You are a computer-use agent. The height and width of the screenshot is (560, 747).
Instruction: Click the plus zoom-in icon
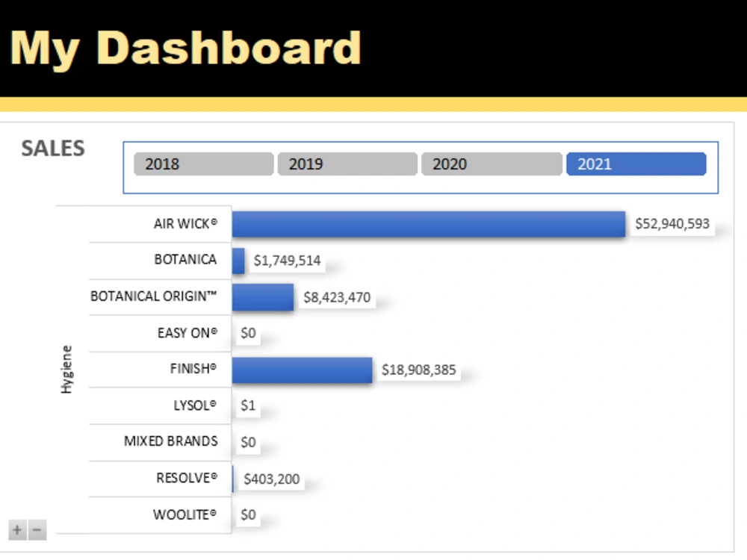pyautogui.click(x=16, y=529)
